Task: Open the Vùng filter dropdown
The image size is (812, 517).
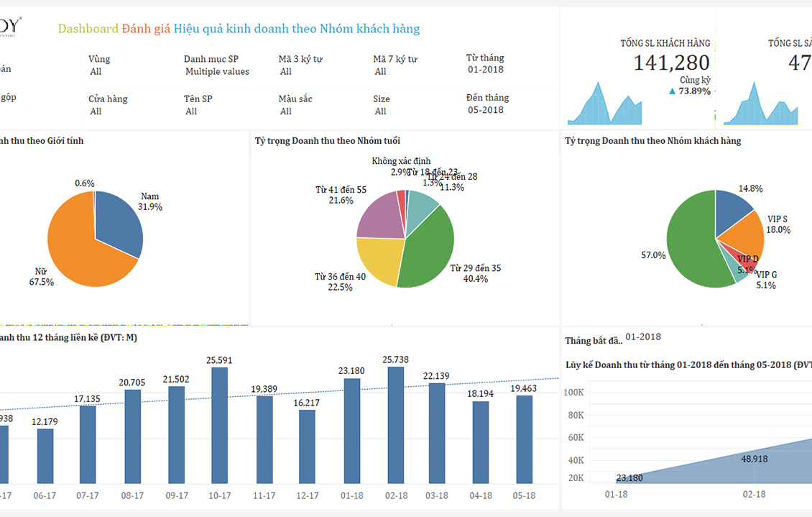Action: 96,72
